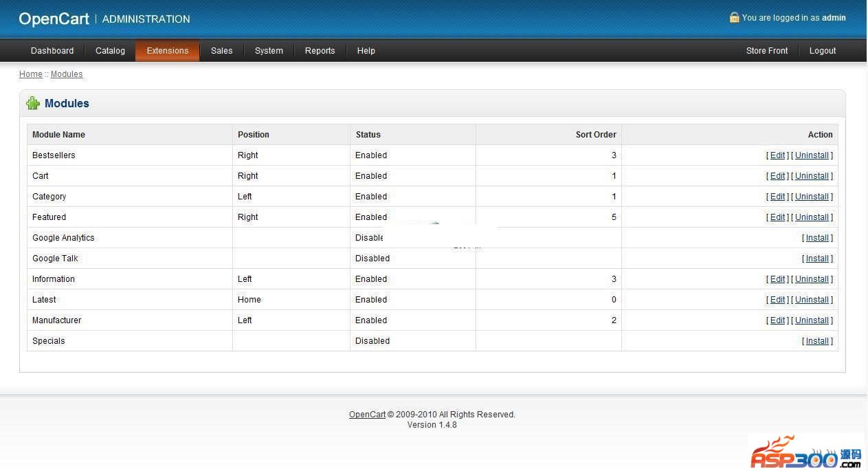Image resolution: width=868 pixels, height=471 pixels.
Task: Click the admin username text
Action: [x=834, y=18]
